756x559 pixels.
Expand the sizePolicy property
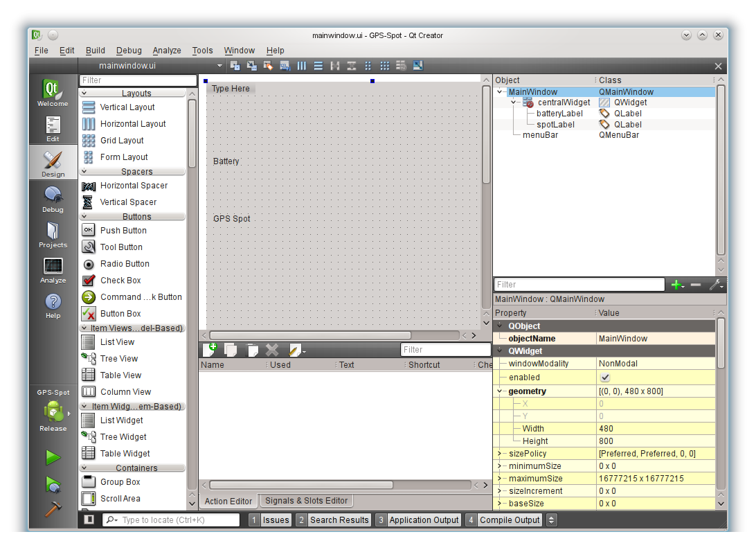[x=500, y=454]
